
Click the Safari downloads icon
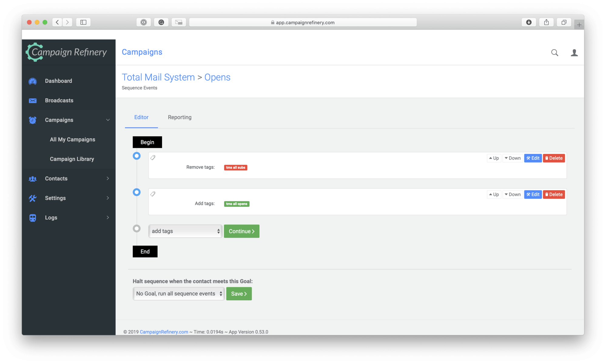tap(529, 22)
